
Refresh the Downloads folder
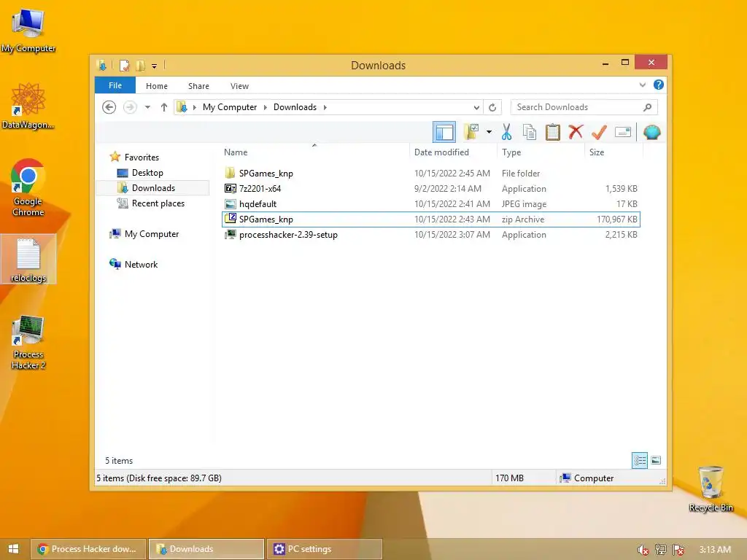[x=492, y=108]
